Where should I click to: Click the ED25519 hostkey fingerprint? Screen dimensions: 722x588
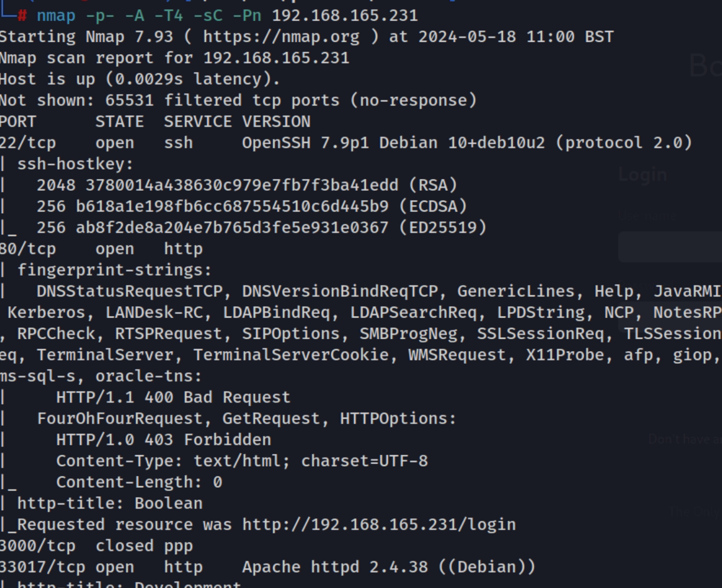[x=232, y=228]
